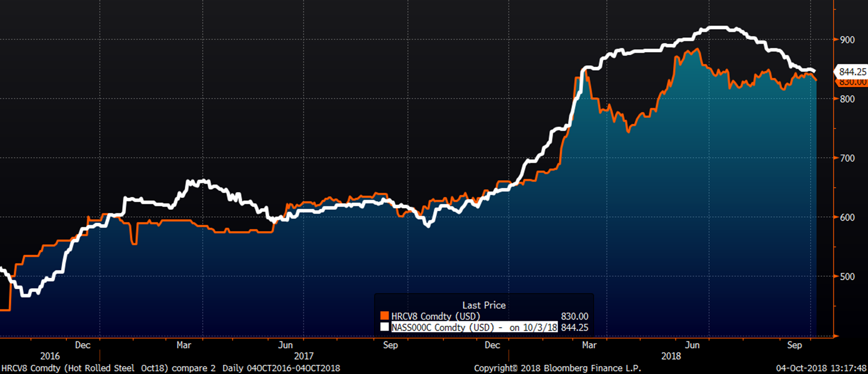Click the 830.00 value in the legend box
The width and height of the screenshot is (868, 374).
(x=576, y=316)
